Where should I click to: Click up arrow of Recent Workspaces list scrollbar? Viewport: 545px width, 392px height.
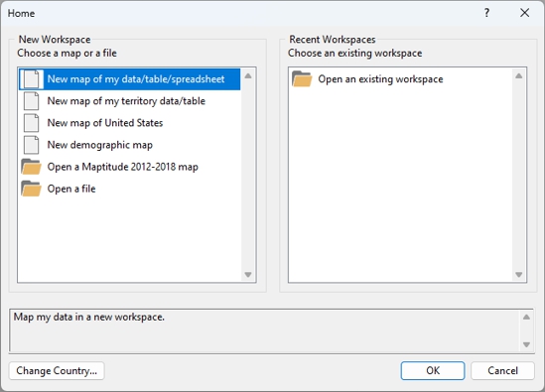pyautogui.click(x=518, y=75)
